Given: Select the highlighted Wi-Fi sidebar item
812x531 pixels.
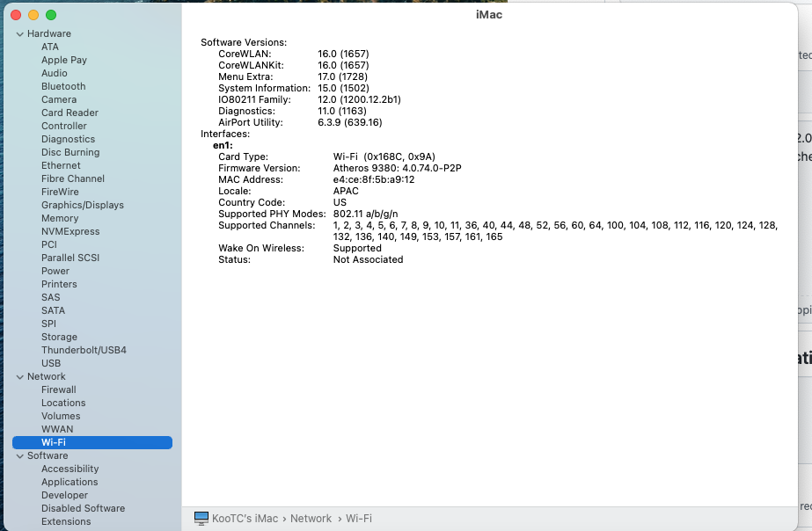Looking at the screenshot, I should point(92,442).
